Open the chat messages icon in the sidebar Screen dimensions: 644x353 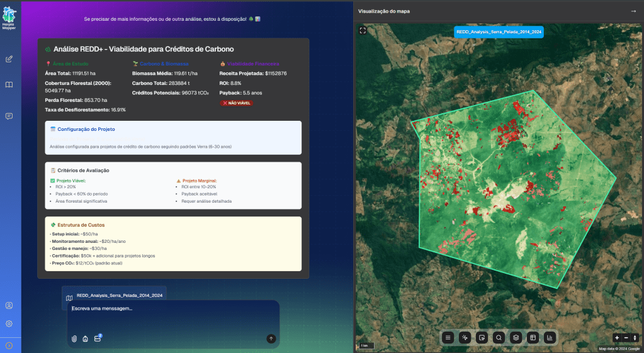tap(9, 116)
